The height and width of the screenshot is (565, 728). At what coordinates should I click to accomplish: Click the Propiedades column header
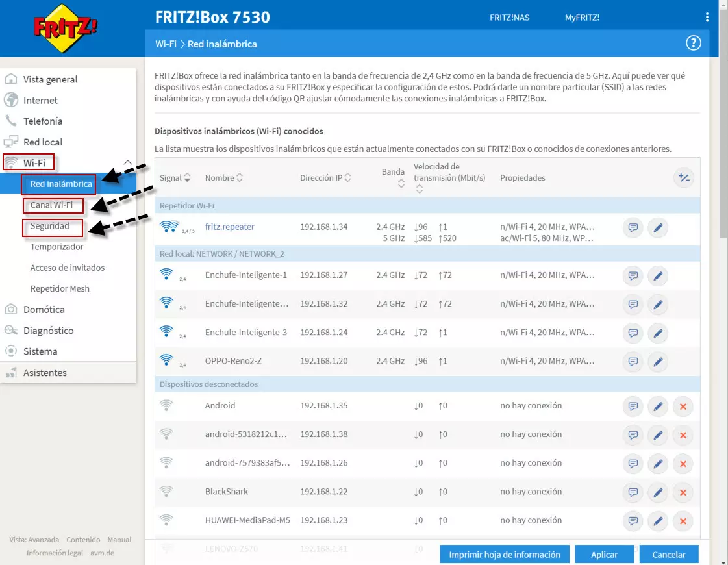522,178
